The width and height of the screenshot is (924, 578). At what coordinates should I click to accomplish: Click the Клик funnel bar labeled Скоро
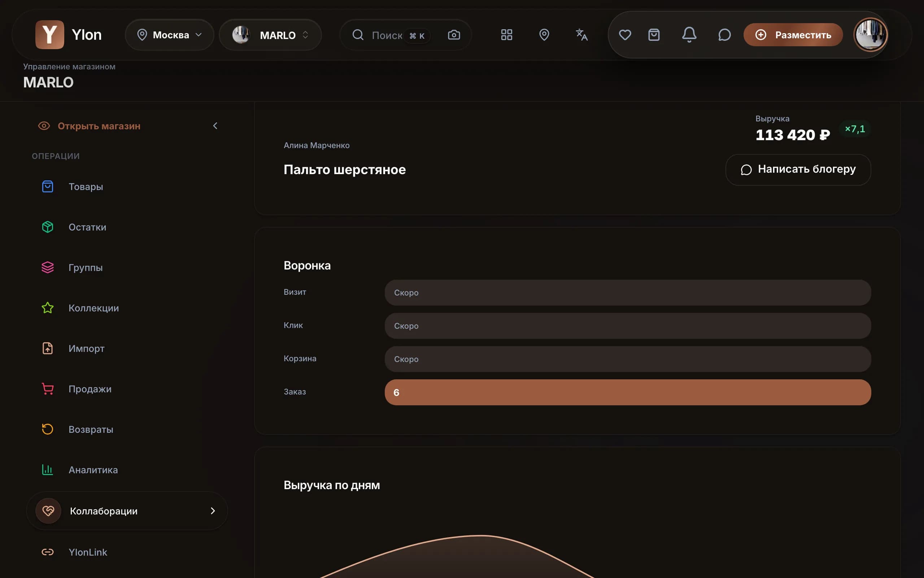click(628, 326)
